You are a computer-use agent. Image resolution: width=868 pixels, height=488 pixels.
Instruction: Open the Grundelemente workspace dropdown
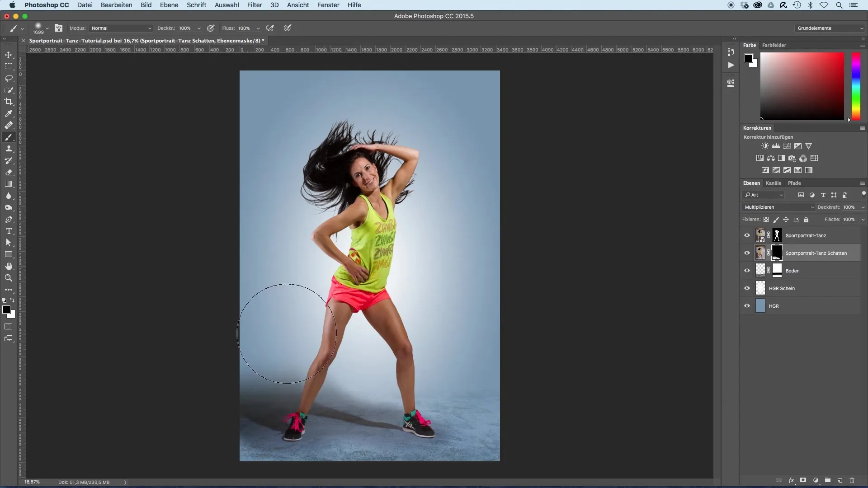(830, 28)
